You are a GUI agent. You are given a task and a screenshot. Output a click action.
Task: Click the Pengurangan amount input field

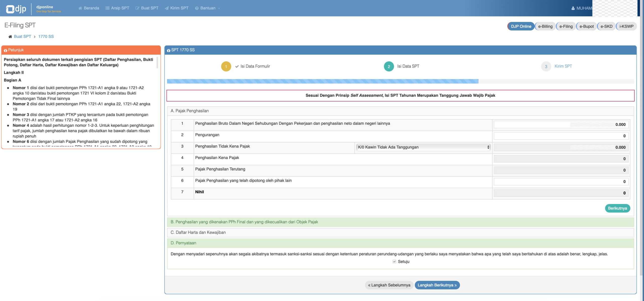pyautogui.click(x=561, y=136)
